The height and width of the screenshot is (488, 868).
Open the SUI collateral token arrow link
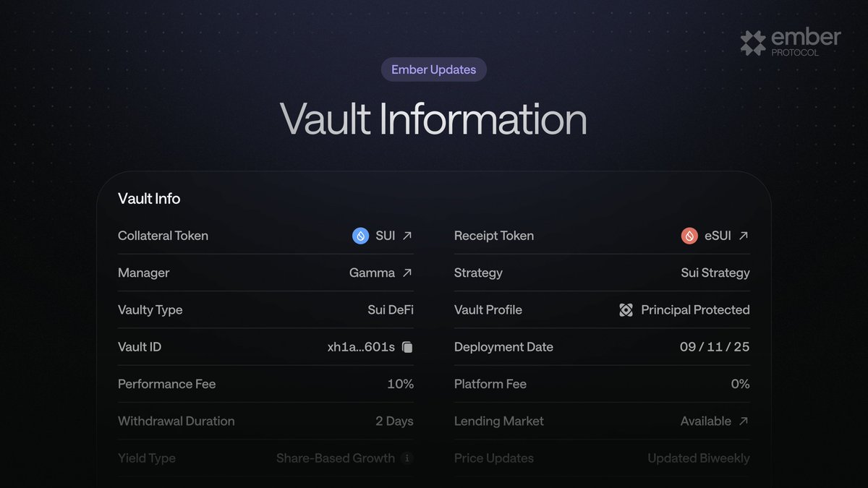click(407, 236)
